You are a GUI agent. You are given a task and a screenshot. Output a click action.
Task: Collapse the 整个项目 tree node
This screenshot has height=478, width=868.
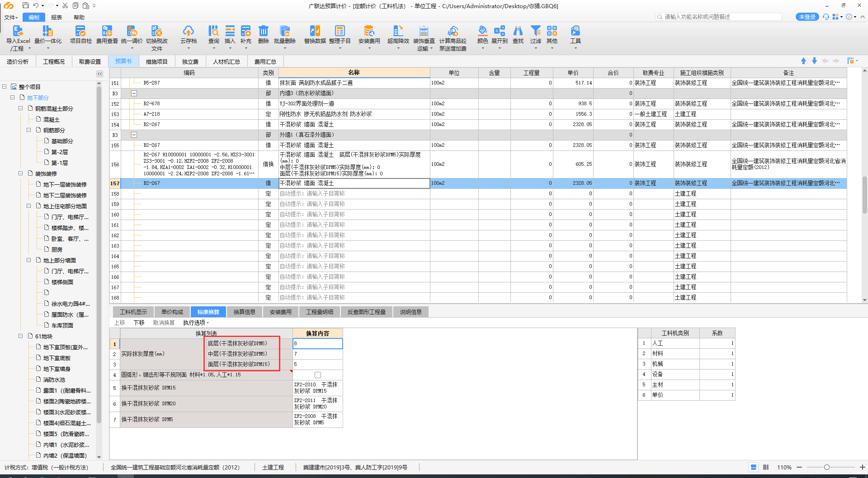5,86
